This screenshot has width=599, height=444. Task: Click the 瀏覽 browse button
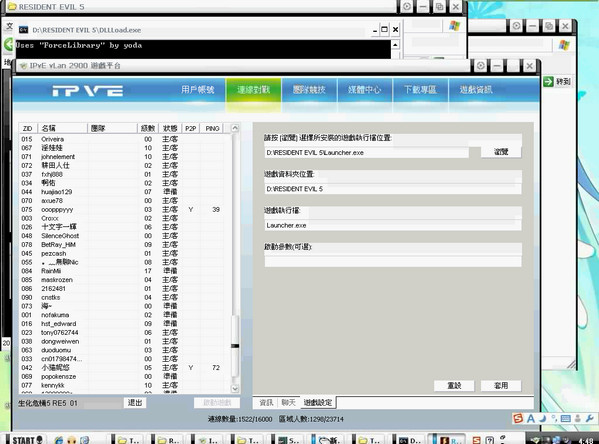point(501,152)
